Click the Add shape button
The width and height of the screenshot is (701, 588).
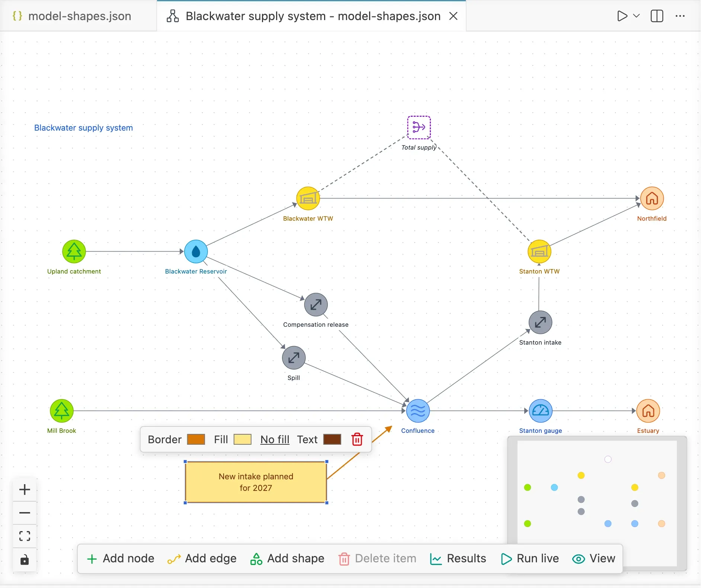click(x=287, y=559)
